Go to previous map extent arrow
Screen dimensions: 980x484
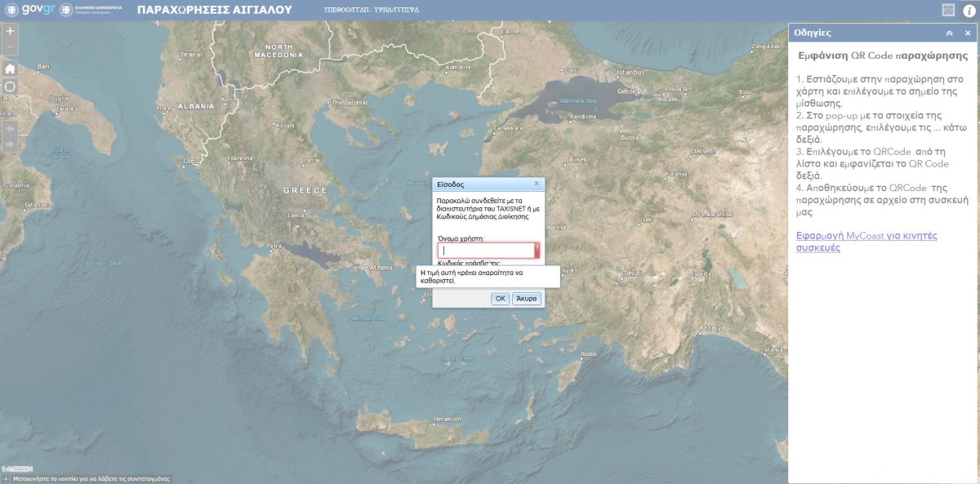pos(10,129)
